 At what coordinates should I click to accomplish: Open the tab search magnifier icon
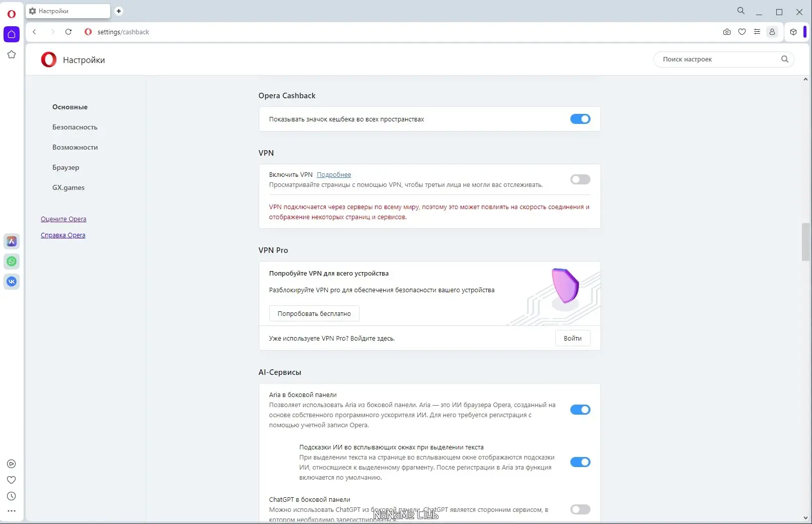[x=741, y=11]
